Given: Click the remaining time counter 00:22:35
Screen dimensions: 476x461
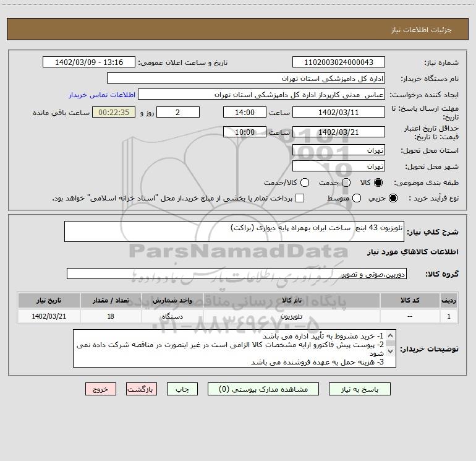Looking at the screenshot, I should pyautogui.click(x=114, y=112).
